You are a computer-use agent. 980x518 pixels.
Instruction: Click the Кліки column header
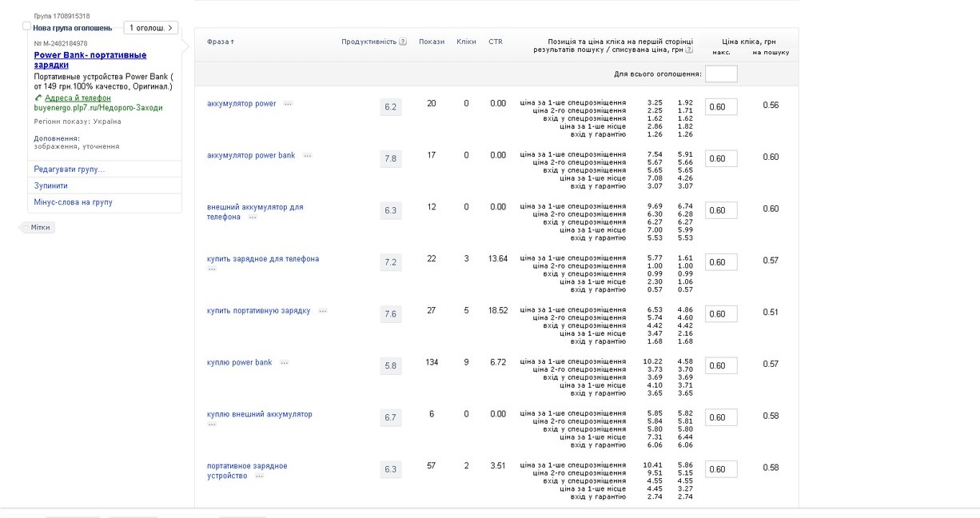tap(466, 42)
